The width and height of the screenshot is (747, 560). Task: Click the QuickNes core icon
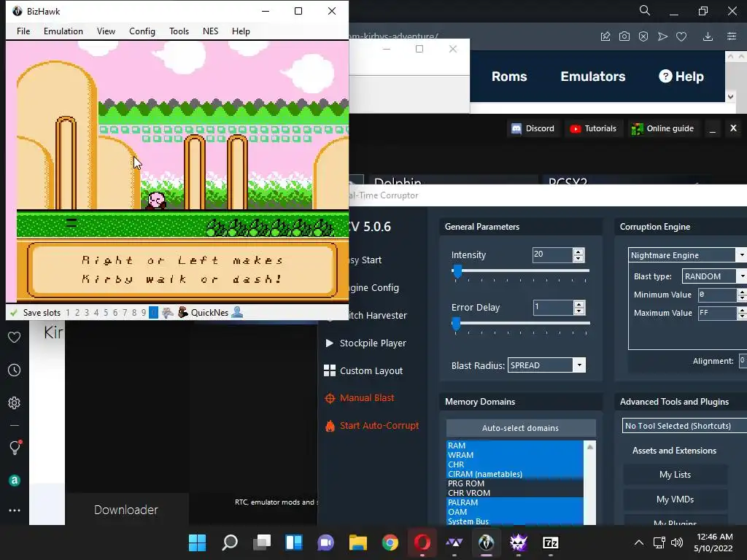(183, 312)
